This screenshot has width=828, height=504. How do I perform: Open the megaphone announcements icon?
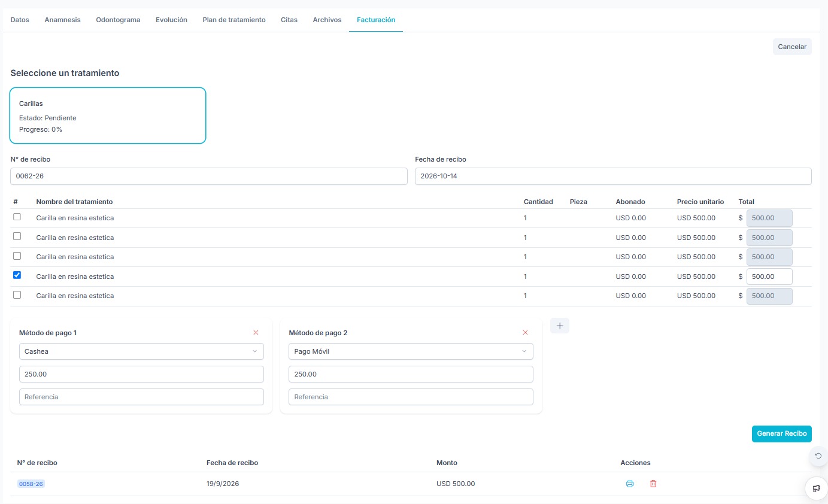click(x=817, y=488)
